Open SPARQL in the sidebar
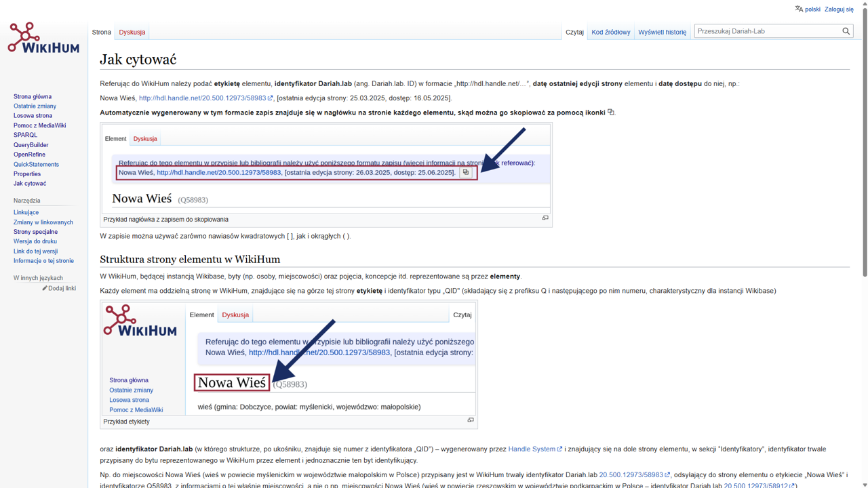The image size is (868, 488). 25,135
